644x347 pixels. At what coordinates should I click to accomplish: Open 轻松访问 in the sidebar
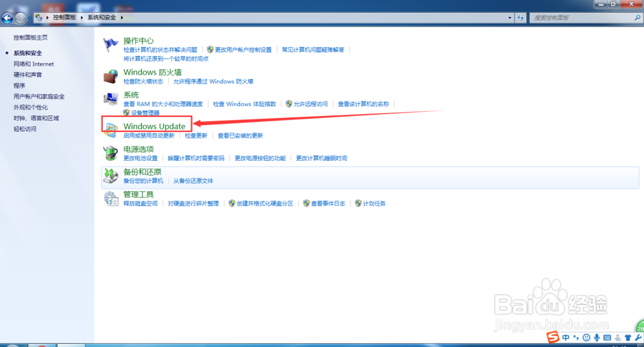pyautogui.click(x=24, y=129)
